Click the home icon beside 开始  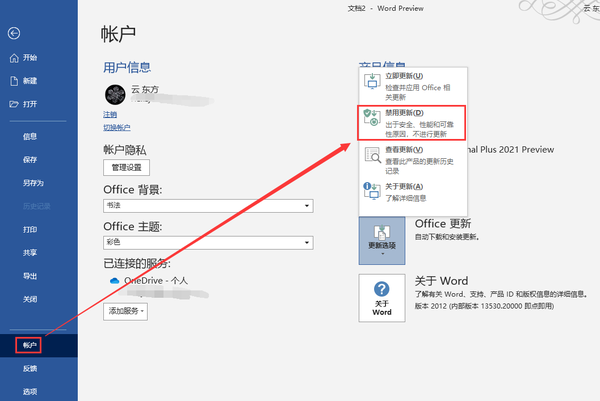14,58
